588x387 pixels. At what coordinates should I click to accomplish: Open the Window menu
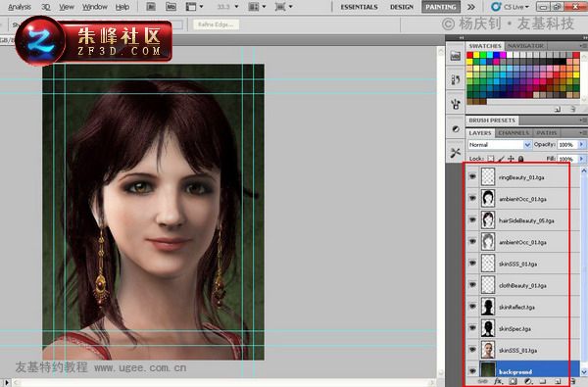tap(94, 7)
